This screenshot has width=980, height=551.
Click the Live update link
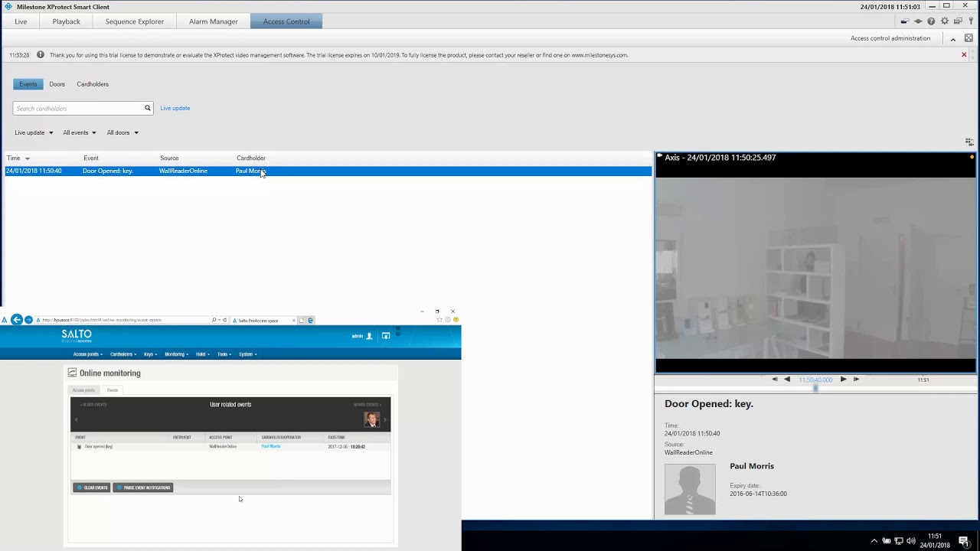pos(175,108)
